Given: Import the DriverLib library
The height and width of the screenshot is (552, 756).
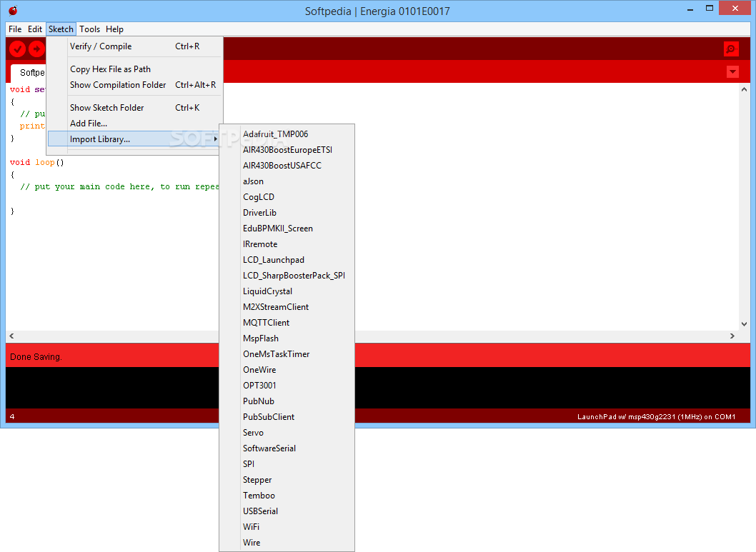Looking at the screenshot, I should point(287,212).
